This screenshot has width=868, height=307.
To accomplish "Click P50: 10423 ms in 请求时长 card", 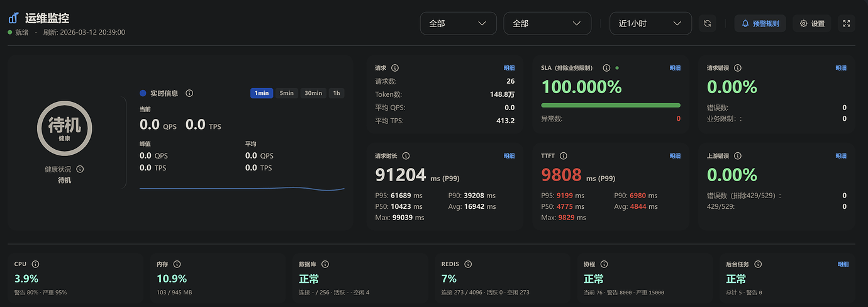I will coord(399,206).
